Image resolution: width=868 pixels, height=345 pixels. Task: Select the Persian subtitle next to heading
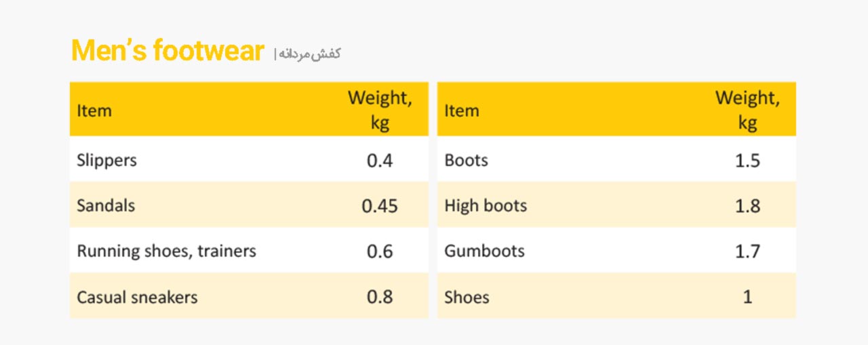pyautogui.click(x=311, y=54)
